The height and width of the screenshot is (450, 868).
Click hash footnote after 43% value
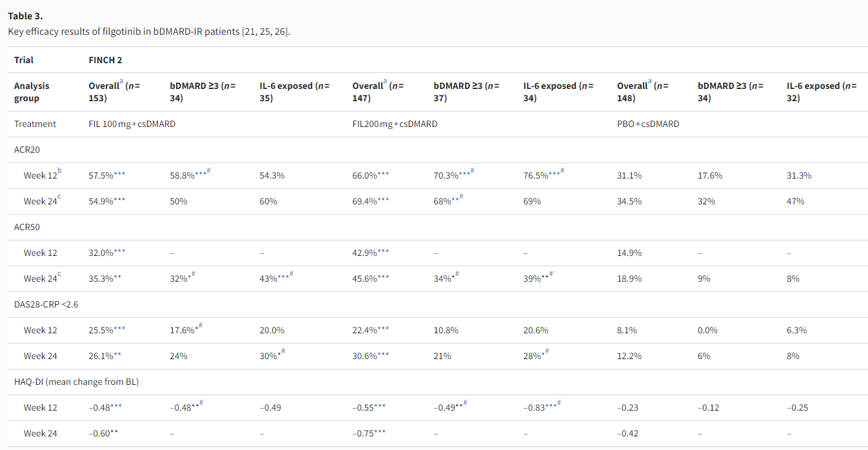[x=292, y=275]
